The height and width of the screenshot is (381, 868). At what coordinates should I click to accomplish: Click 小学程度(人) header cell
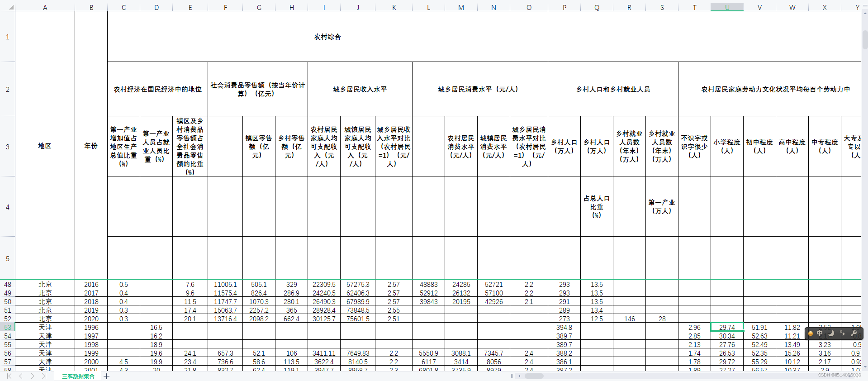(727, 147)
